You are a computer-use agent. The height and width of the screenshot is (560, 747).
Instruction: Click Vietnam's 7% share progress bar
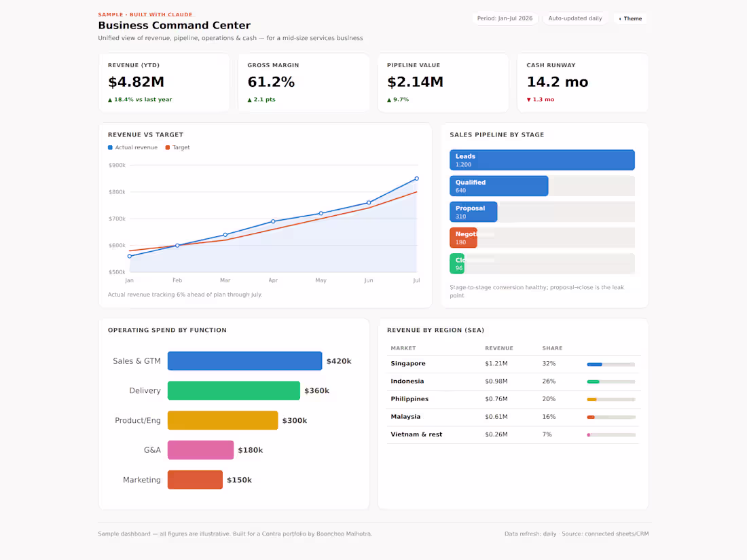tap(611, 434)
